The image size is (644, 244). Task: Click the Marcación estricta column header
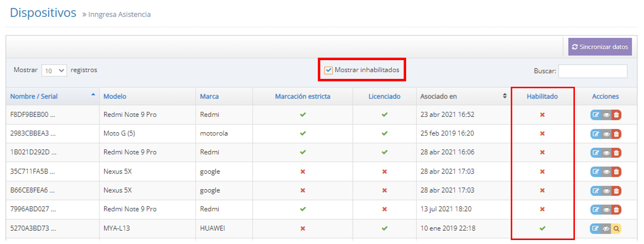(303, 97)
